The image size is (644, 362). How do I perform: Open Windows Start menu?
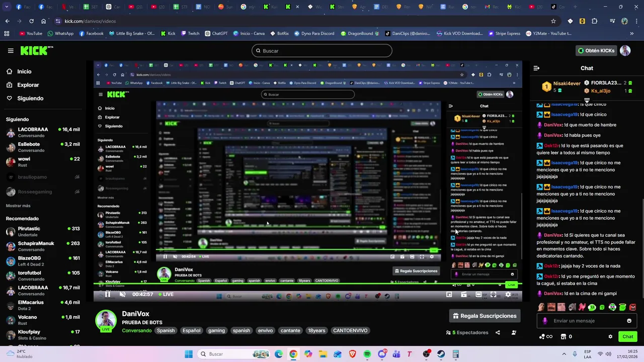click(x=189, y=354)
